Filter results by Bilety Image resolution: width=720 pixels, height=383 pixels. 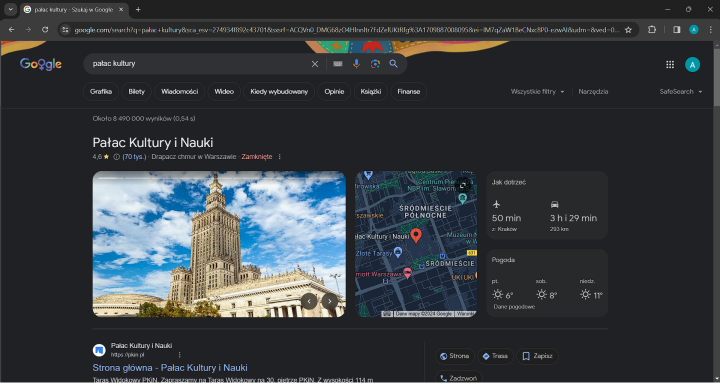136,91
